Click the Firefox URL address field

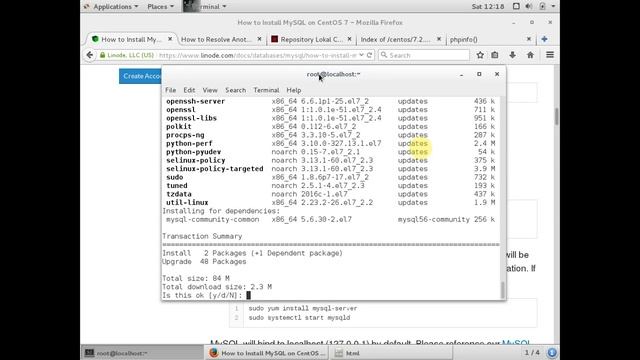257,55
